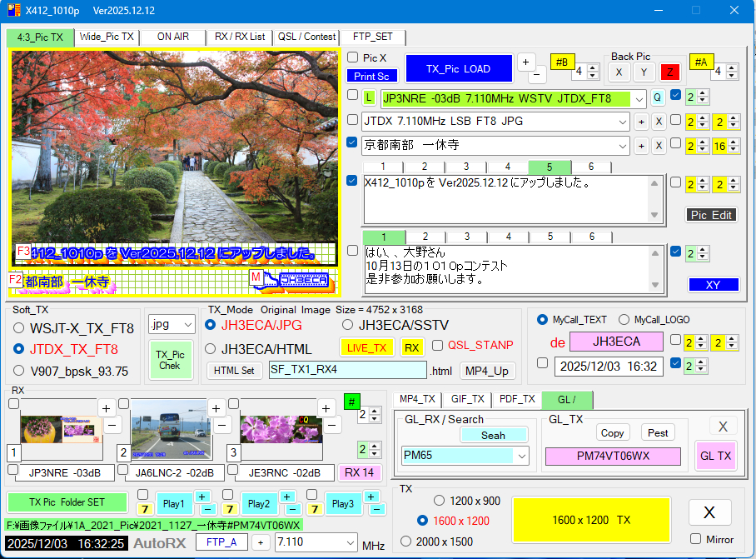This screenshot has width=756, height=559.
Task: Click the yellow RX button beside LIVE_TX
Action: pyautogui.click(x=411, y=347)
